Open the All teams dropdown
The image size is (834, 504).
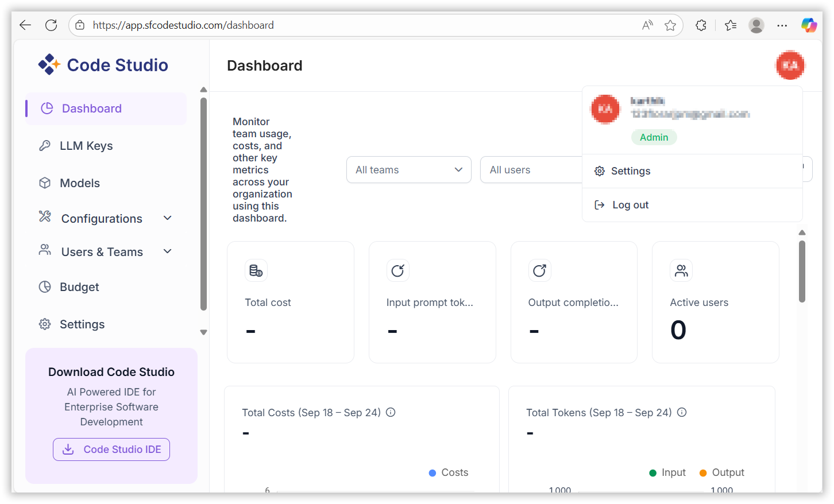(x=409, y=170)
